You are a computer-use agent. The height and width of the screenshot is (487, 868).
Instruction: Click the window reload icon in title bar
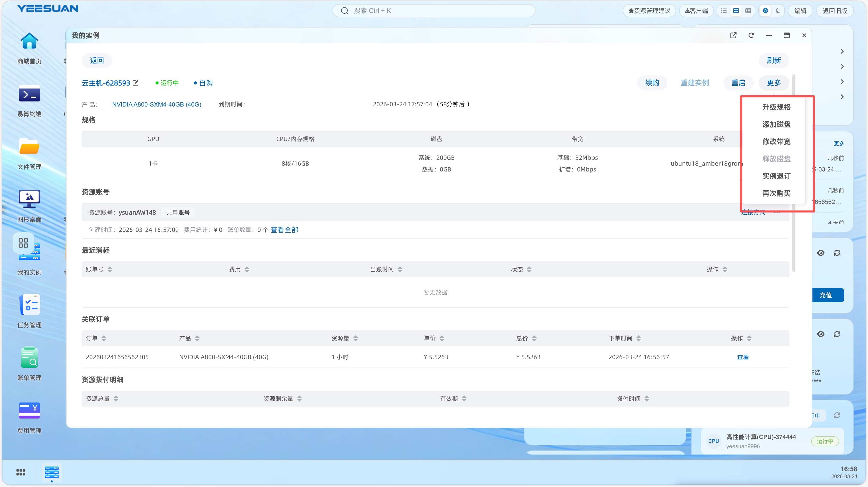[x=751, y=35]
